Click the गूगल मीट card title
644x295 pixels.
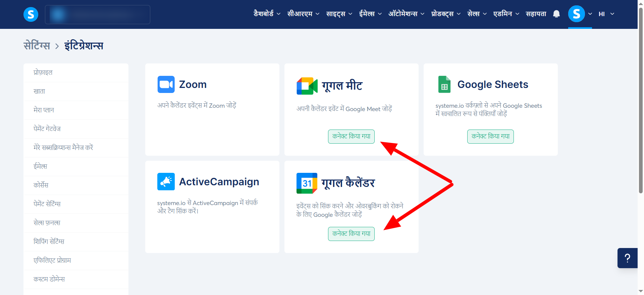[x=342, y=86]
